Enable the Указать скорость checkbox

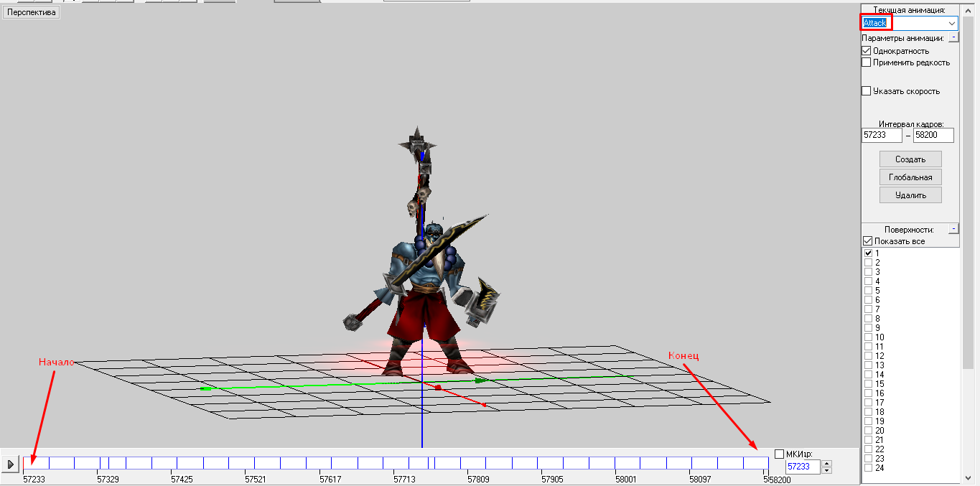tap(867, 91)
